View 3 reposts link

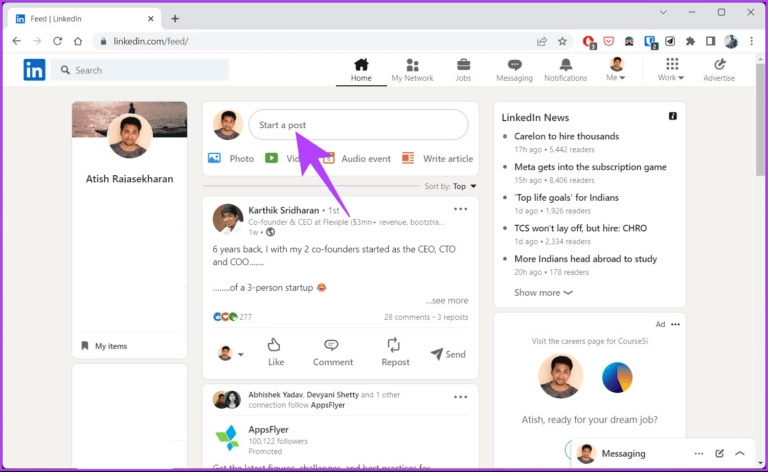tap(453, 317)
